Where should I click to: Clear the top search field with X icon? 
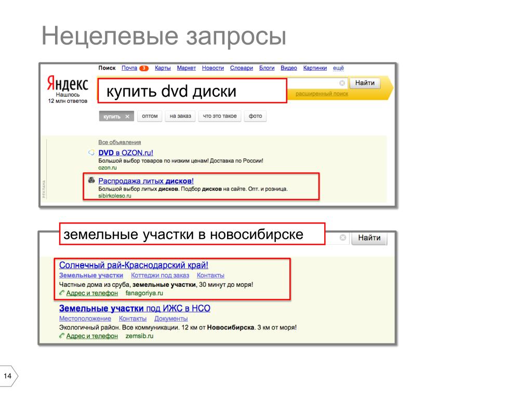[x=342, y=83]
